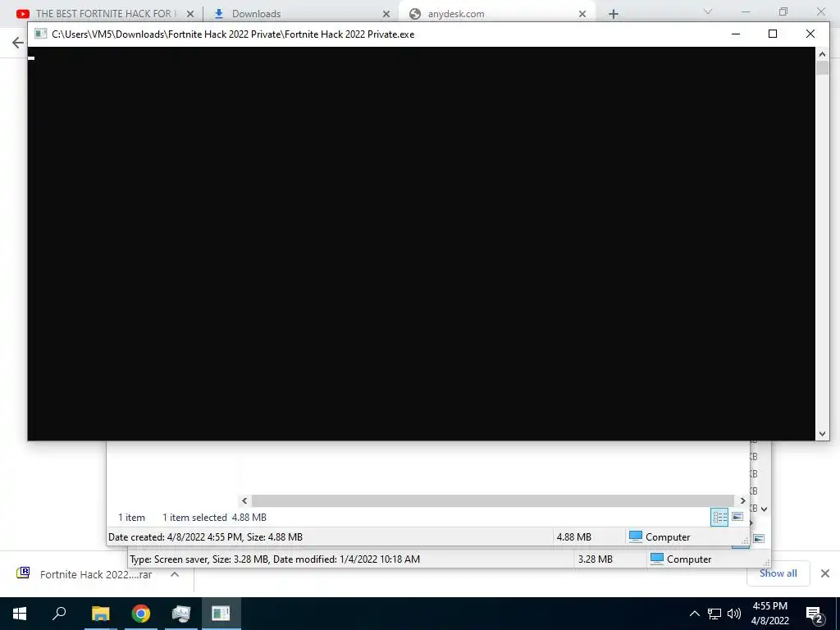840x630 pixels.
Task: Open a new Chrome tab
Action: tap(614, 14)
